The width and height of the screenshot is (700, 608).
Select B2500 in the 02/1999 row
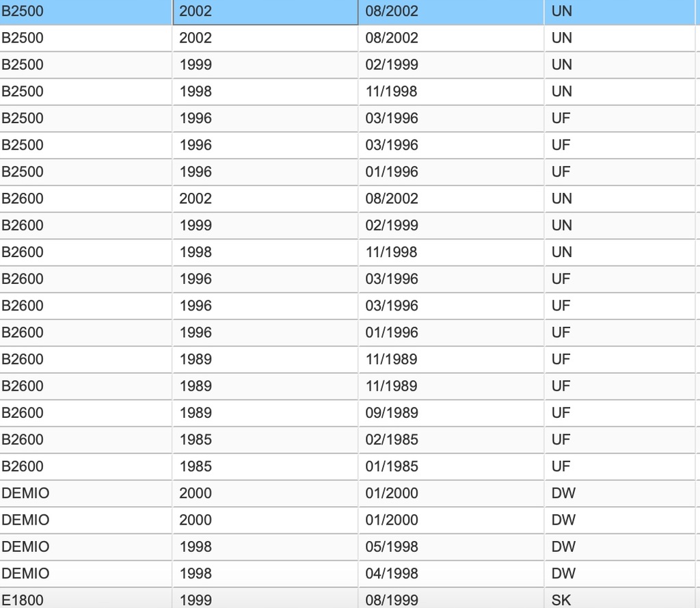coord(85,65)
